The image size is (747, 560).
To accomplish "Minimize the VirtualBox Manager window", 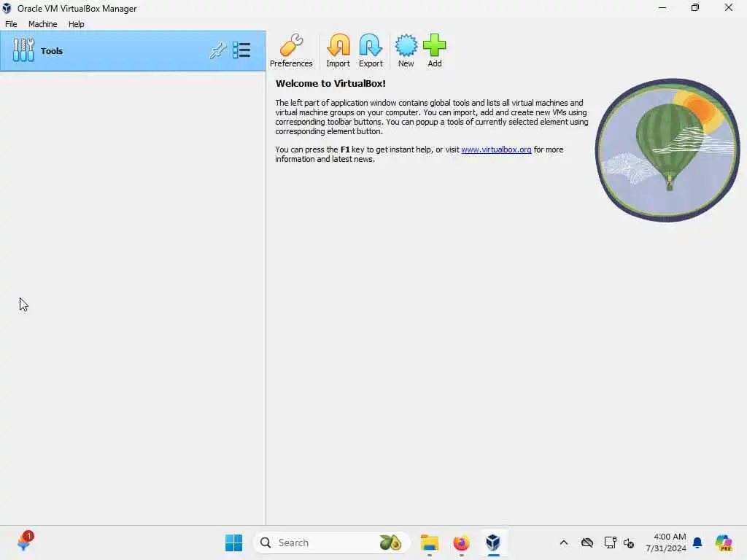I will (662, 7).
